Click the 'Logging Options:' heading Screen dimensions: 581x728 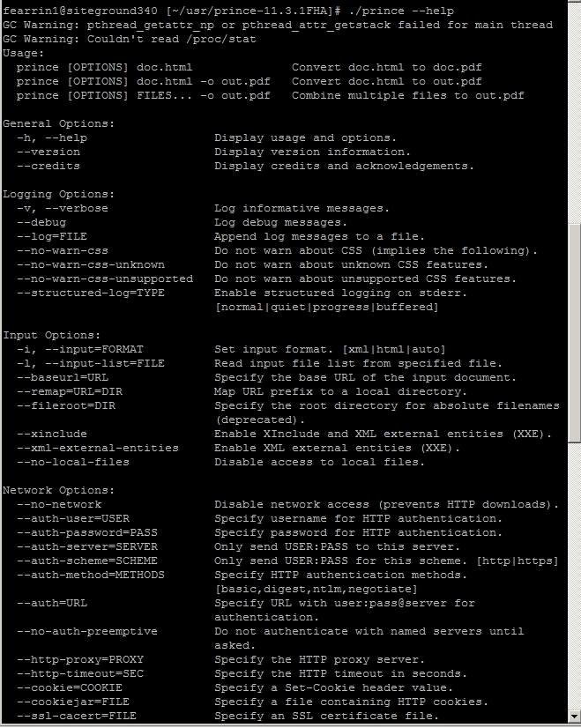pos(58,194)
